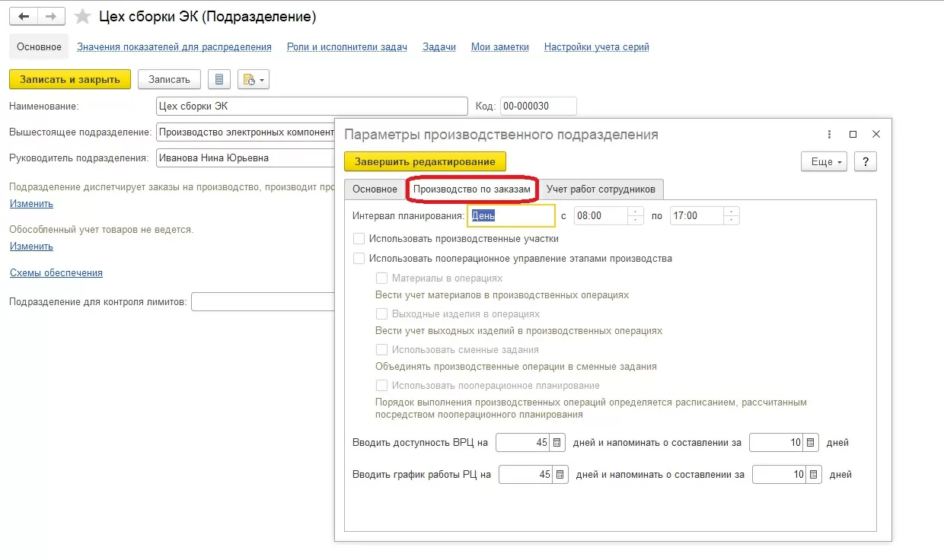The image size is (944, 560).
Task: Open the Задачи link
Action: click(439, 46)
